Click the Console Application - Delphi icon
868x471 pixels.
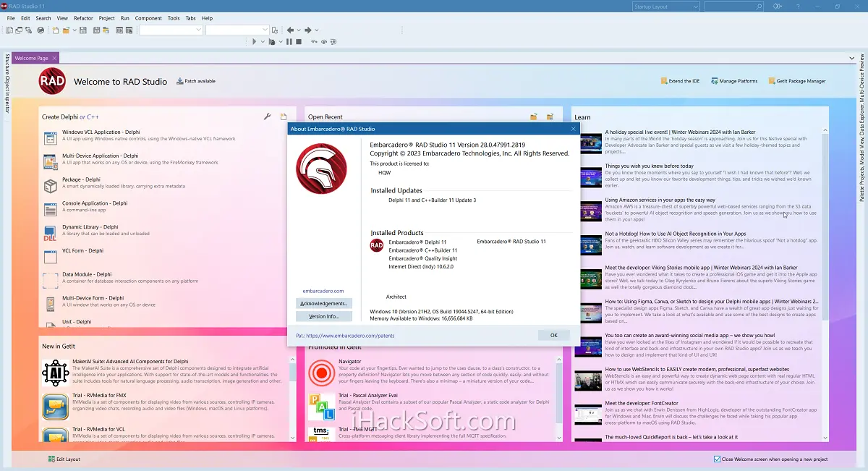[x=50, y=210]
